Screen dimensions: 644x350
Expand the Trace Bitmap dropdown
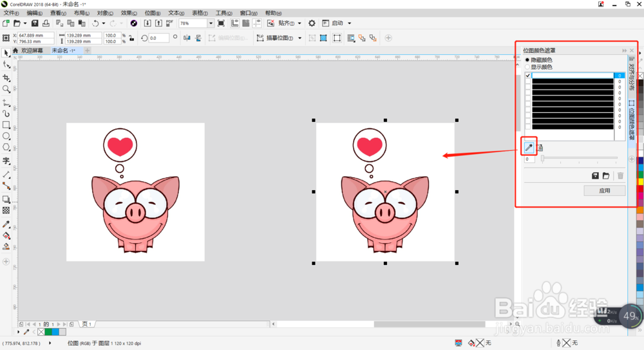tap(300, 38)
